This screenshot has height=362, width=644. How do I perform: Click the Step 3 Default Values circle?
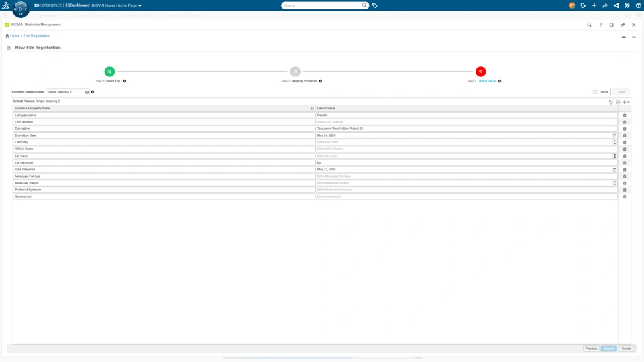point(480,72)
